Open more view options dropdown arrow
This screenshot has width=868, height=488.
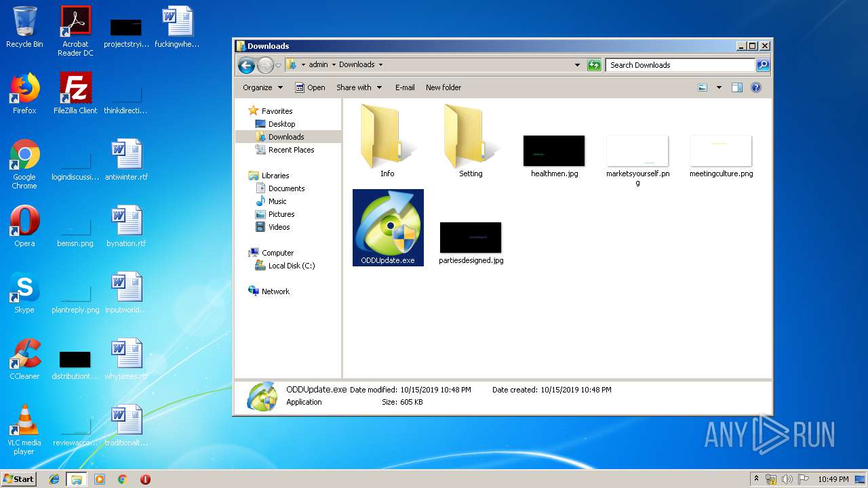[719, 87]
